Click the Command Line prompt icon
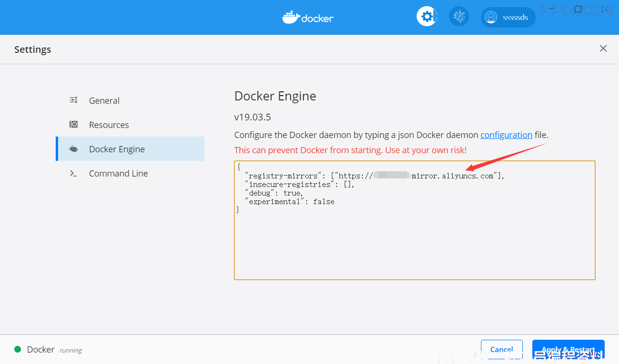The width and height of the screenshot is (619, 364). click(x=73, y=173)
